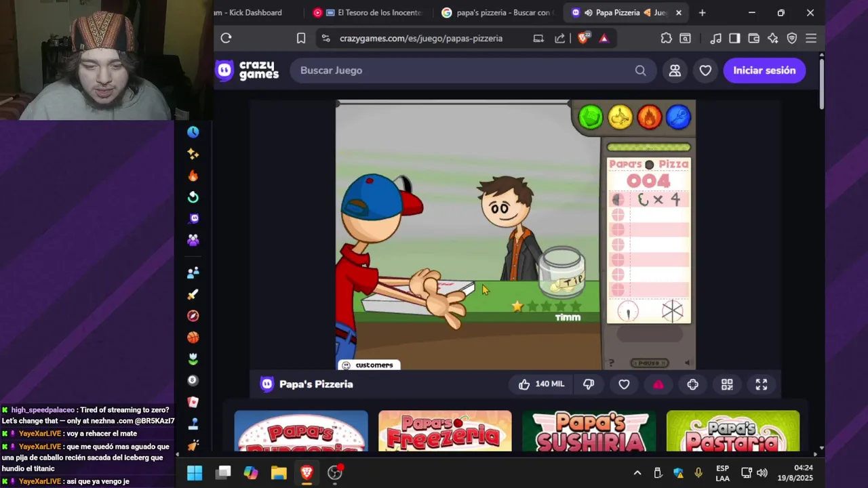Click the Papa's Pizzeria title logo icon
Image resolution: width=868 pixels, height=488 pixels.
[267, 384]
